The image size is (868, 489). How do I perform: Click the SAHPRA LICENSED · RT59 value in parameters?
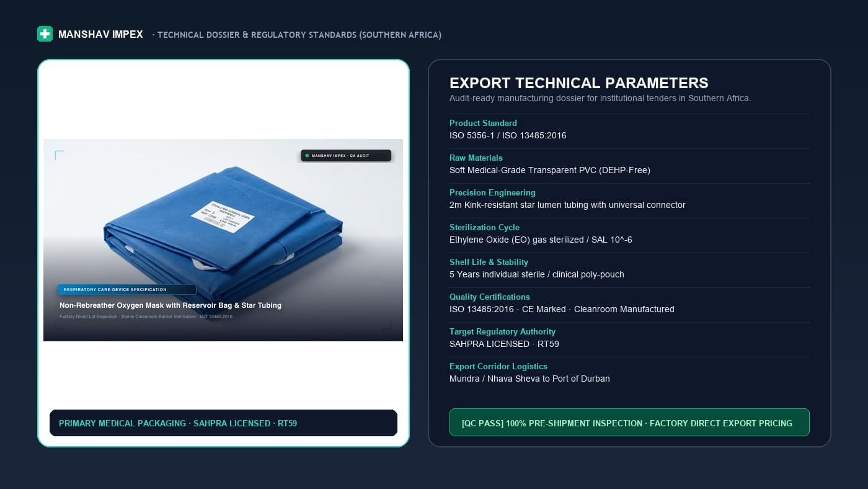504,344
